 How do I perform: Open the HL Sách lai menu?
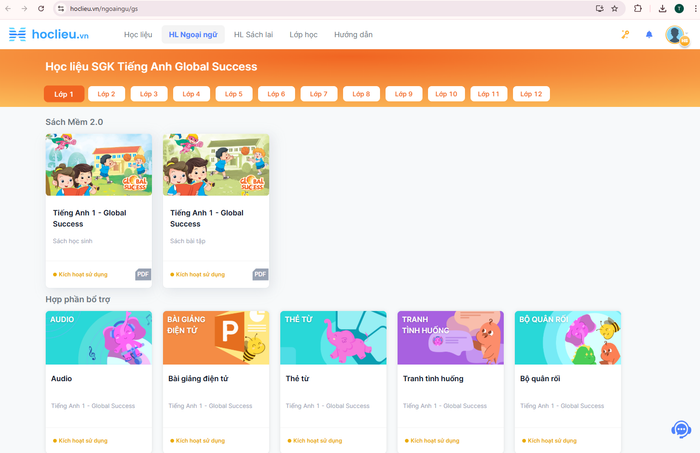pos(253,35)
